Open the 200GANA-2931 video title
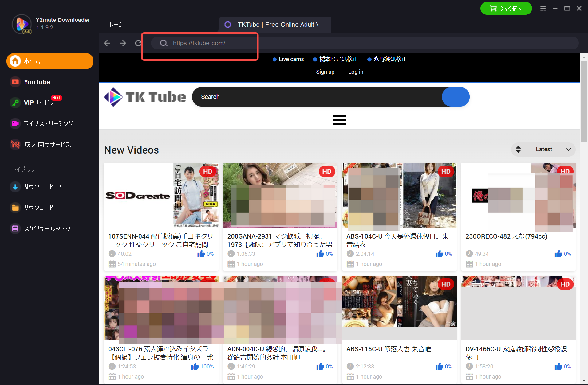This screenshot has height=385, width=588. click(x=280, y=240)
